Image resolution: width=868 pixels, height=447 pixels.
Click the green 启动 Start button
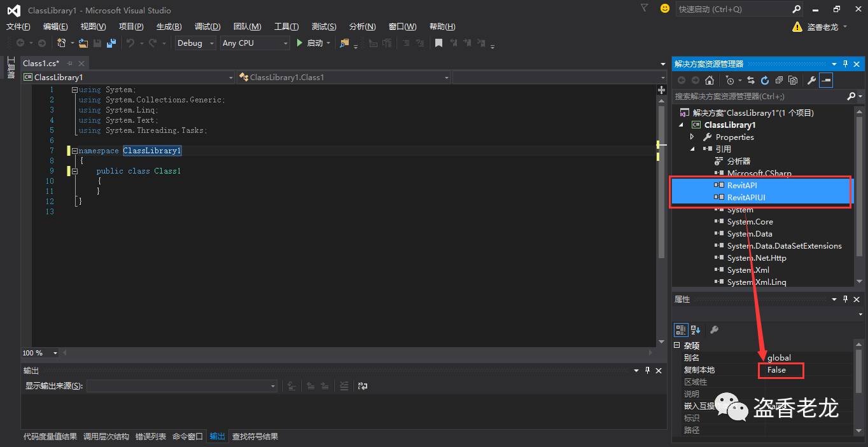309,43
